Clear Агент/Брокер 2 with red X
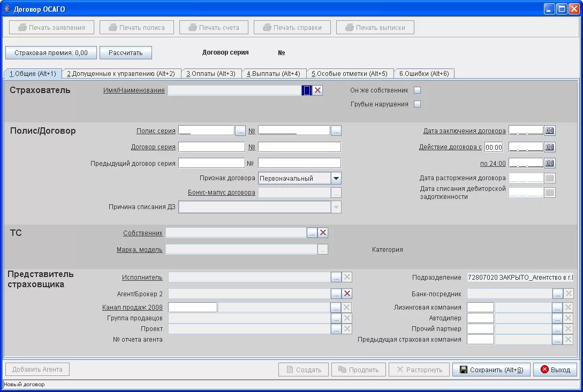Image resolution: width=583 pixels, height=392 pixels. click(347, 294)
